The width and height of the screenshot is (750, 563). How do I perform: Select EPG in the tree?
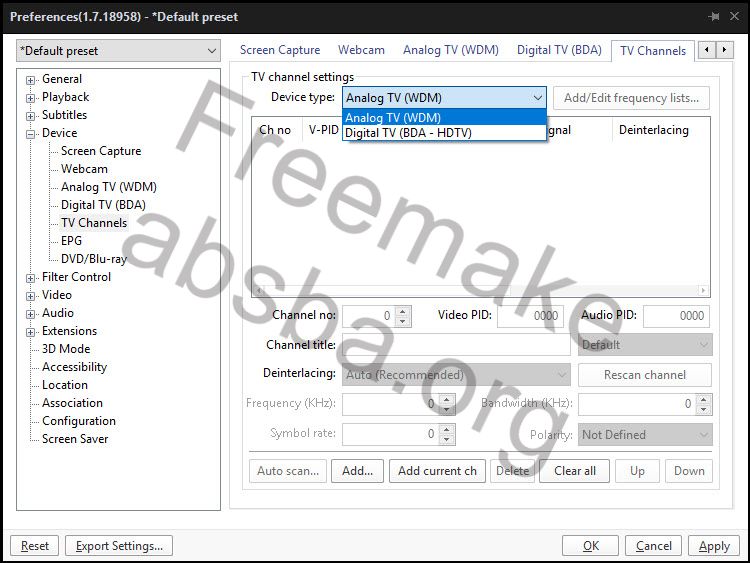point(71,241)
